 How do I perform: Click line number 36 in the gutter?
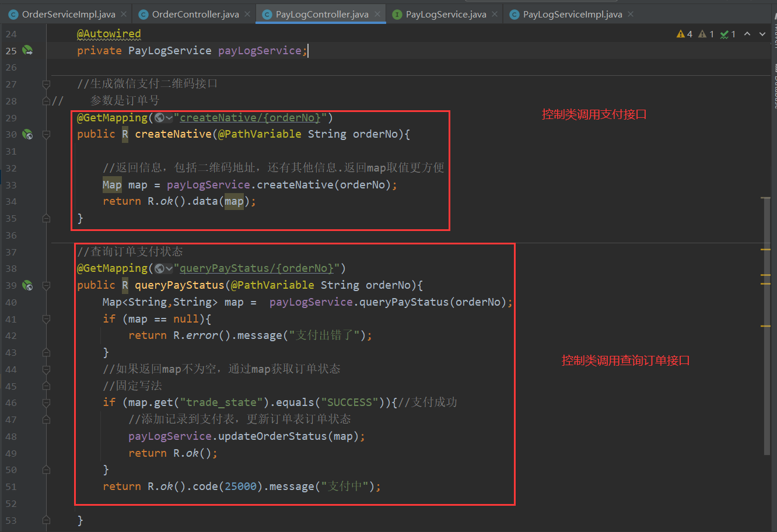(11, 235)
